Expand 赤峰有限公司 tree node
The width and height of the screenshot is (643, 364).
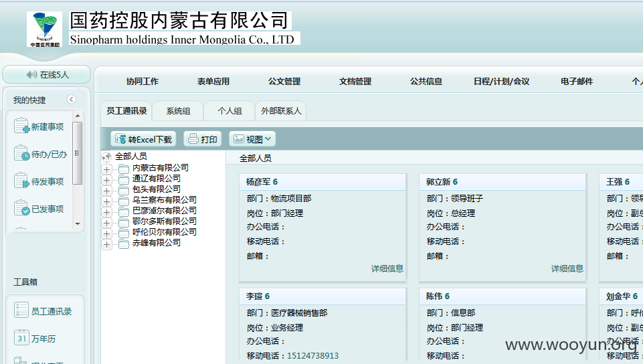106,244
